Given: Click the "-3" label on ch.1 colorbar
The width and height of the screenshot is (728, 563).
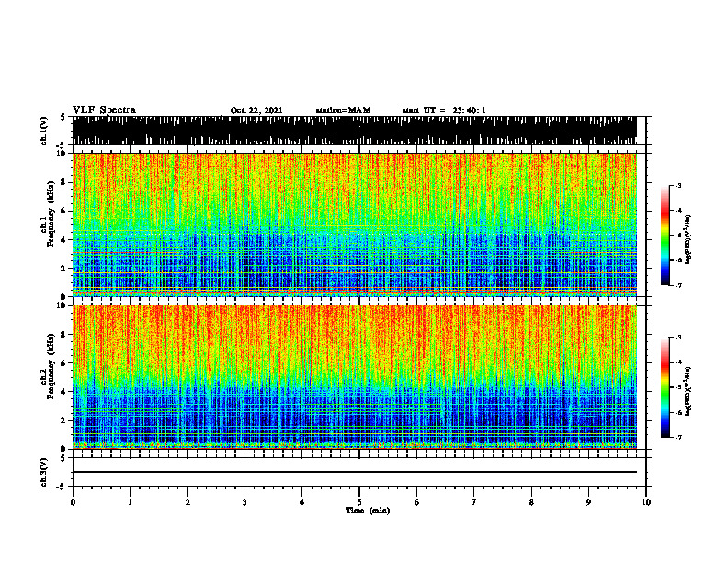Looking at the screenshot, I should click(677, 185).
